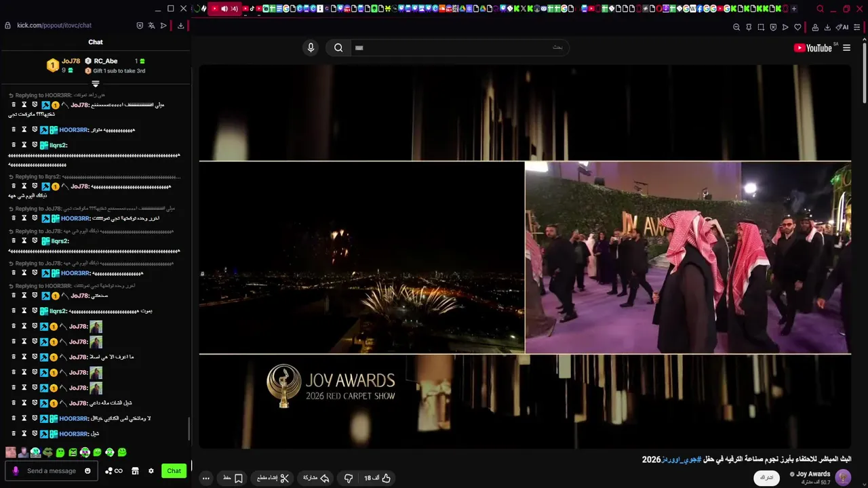Click the Chat header title

(96, 42)
